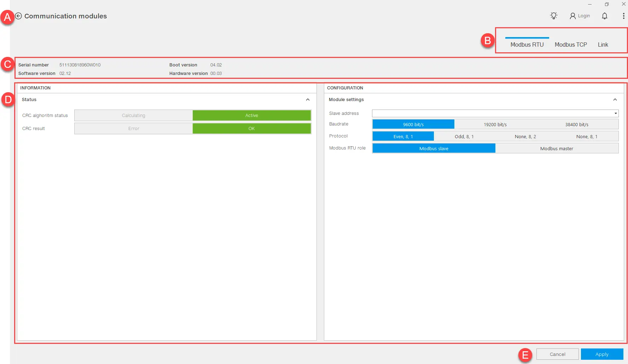The height and width of the screenshot is (364, 628).
Task: Switch to the Modbus TCP tab
Action: [571, 45]
